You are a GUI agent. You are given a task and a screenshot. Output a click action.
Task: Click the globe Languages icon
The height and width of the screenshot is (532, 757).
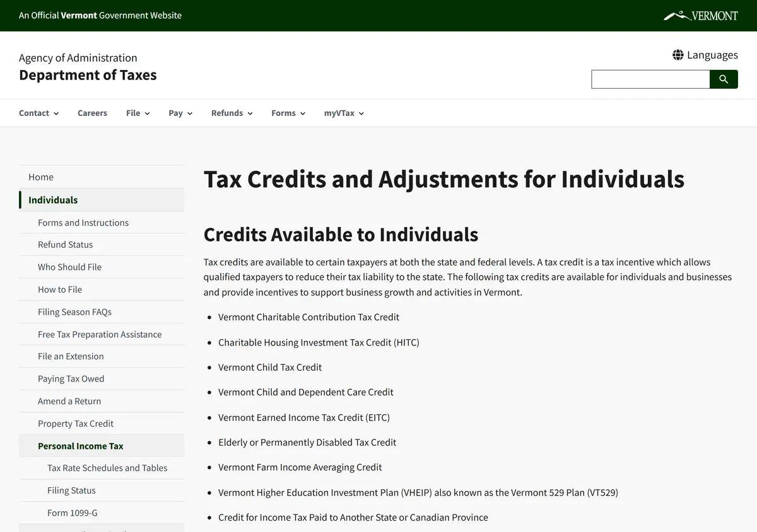[678, 55]
